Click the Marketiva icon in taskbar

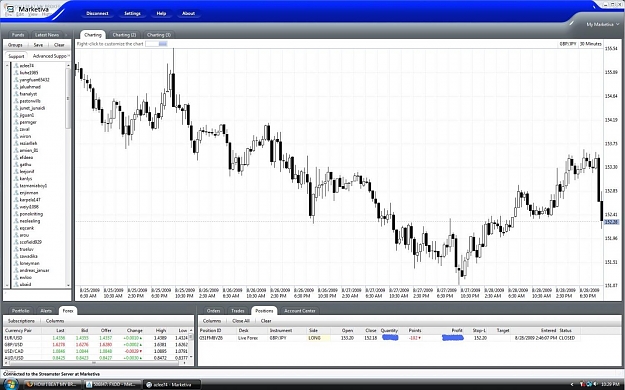(x=149, y=385)
